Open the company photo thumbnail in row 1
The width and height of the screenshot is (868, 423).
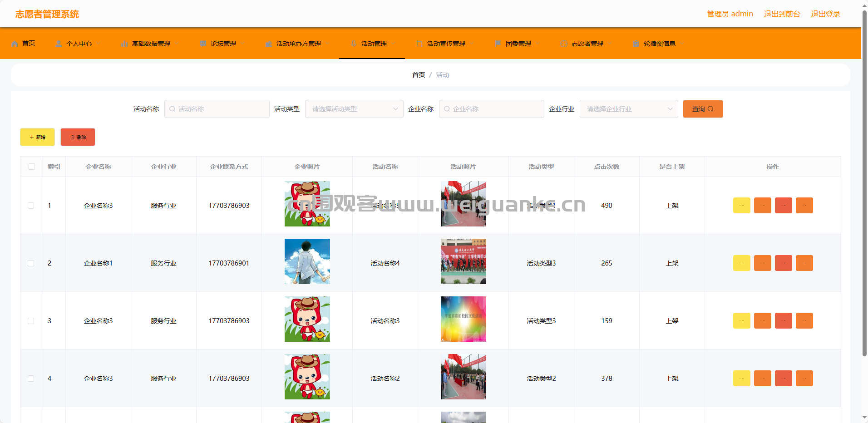307,204
